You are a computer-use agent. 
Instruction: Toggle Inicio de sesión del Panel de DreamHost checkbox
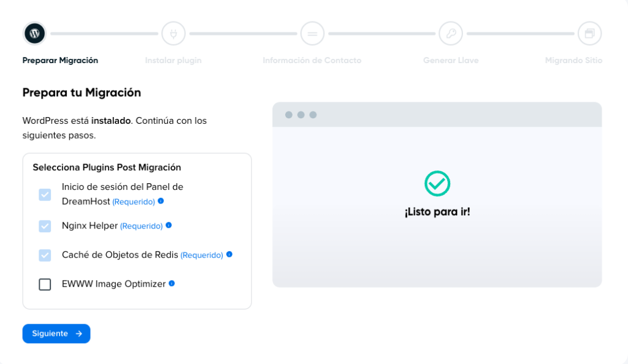coord(45,195)
